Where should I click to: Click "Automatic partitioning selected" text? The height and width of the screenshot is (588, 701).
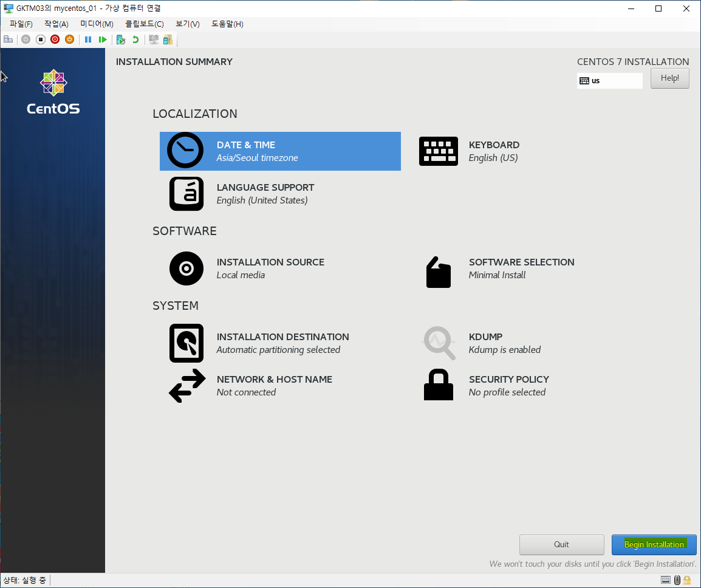pos(278,350)
